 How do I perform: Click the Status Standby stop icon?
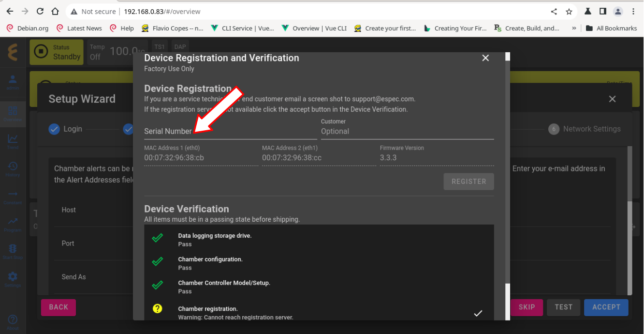tap(42, 52)
